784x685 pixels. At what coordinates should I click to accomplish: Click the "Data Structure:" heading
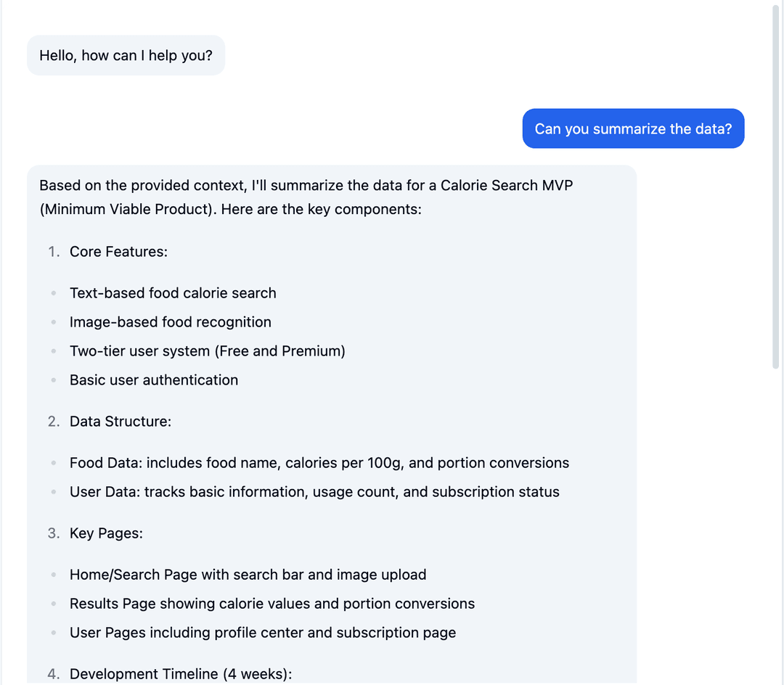119,421
